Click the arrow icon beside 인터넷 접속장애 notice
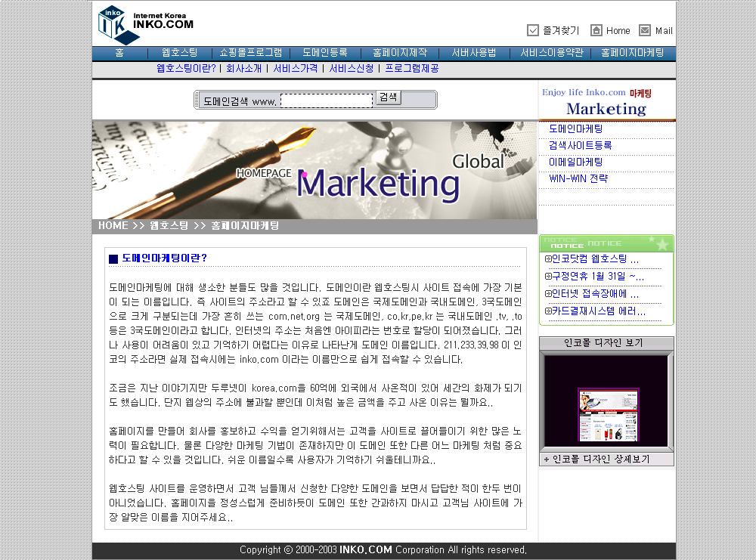 click(x=547, y=294)
